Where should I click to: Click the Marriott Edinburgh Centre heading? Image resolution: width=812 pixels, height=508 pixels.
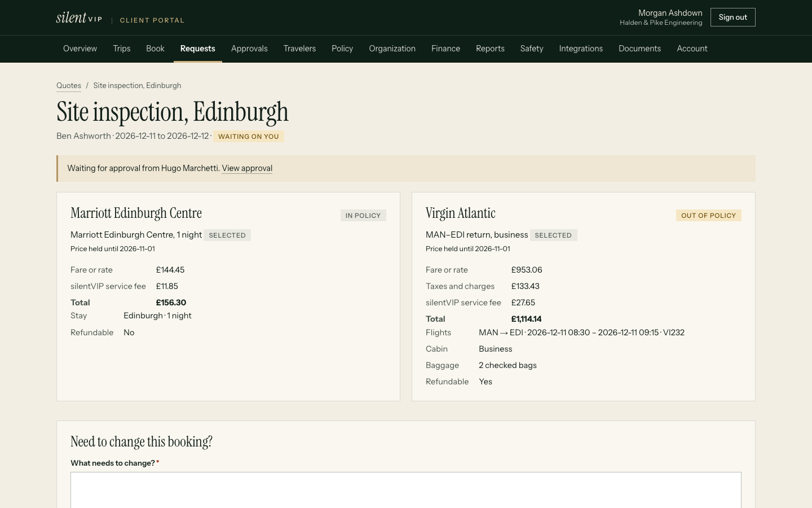[x=136, y=213]
